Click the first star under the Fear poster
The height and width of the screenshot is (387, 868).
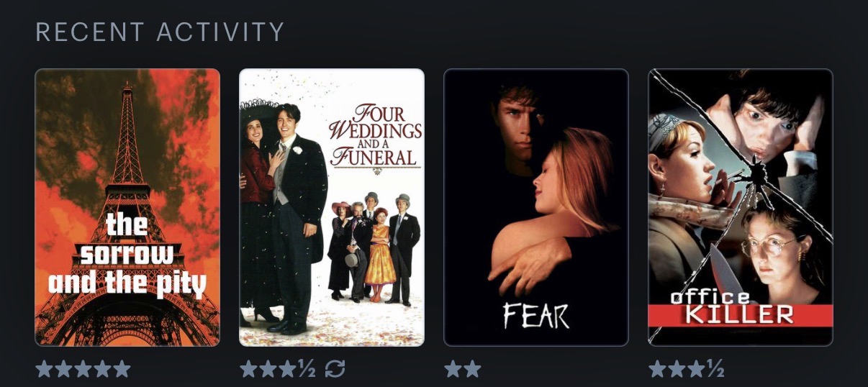click(453, 370)
